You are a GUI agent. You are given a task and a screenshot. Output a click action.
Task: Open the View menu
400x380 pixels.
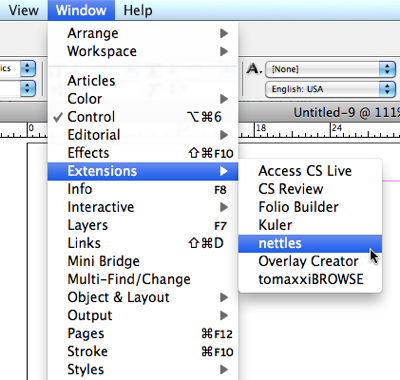point(23,10)
